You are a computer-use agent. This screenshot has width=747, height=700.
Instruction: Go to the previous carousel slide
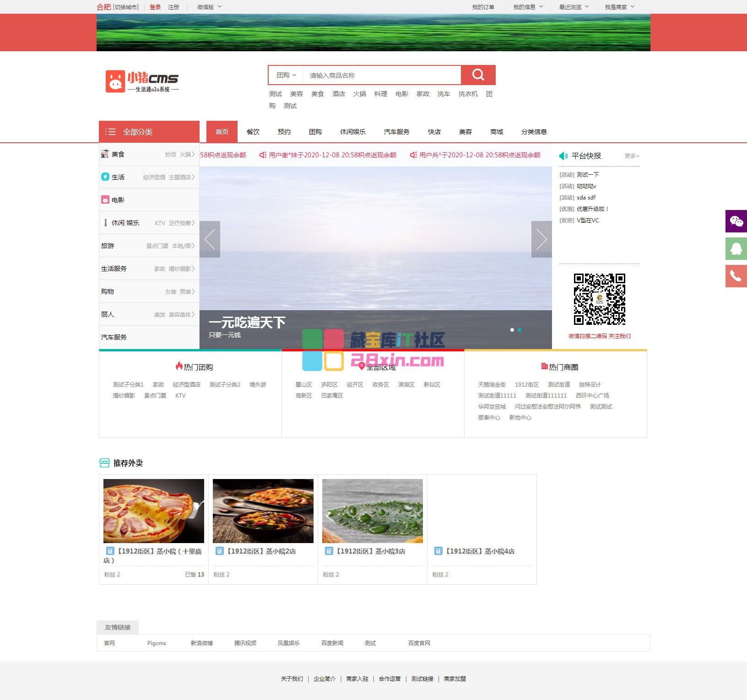tap(210, 239)
